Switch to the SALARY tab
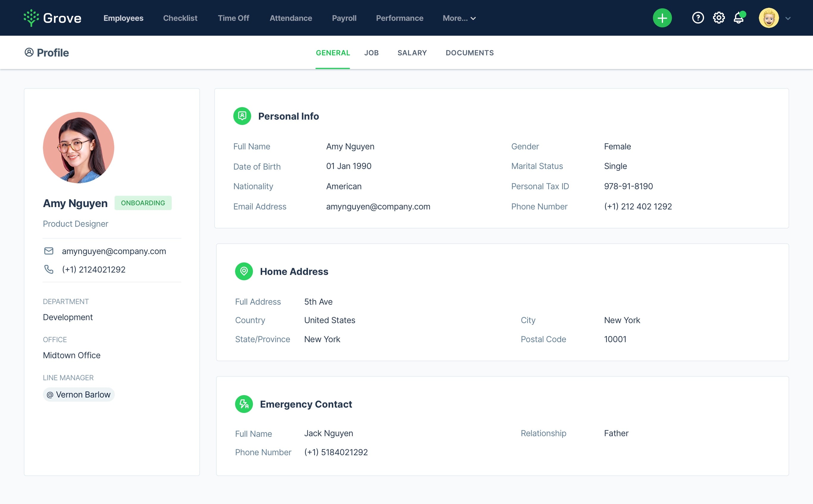The width and height of the screenshot is (813, 504). [412, 53]
